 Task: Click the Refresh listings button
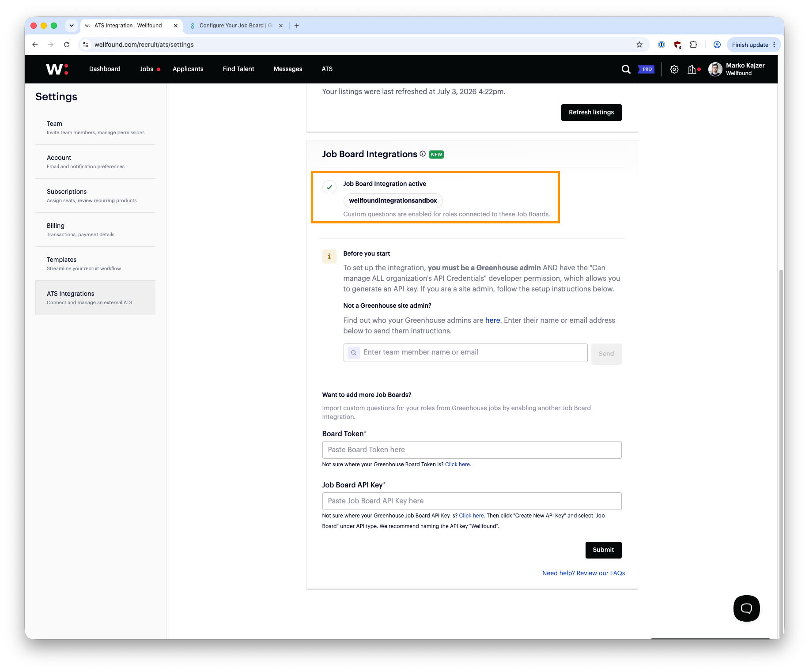[x=591, y=112]
